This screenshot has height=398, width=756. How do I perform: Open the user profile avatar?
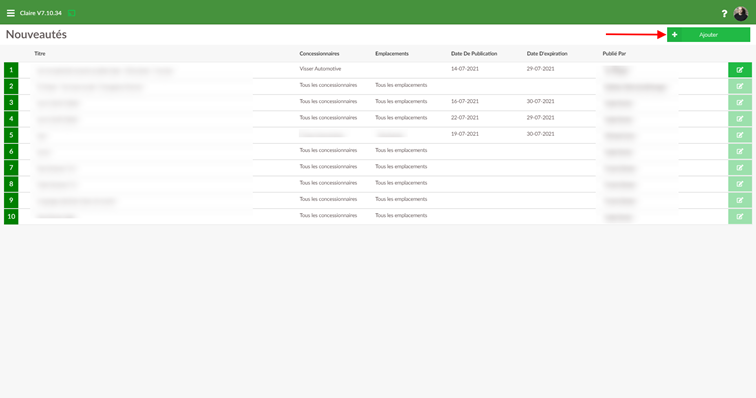[x=740, y=14]
